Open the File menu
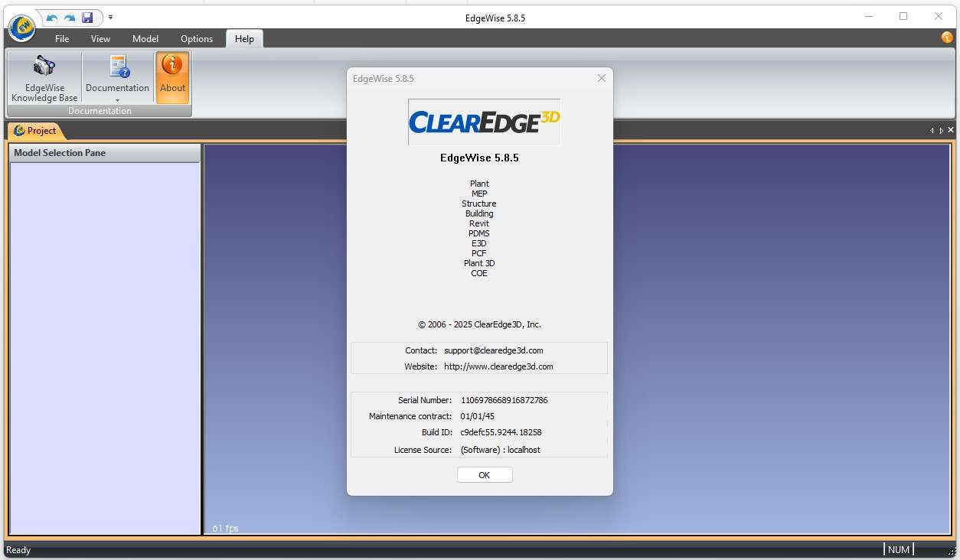 pyautogui.click(x=62, y=39)
